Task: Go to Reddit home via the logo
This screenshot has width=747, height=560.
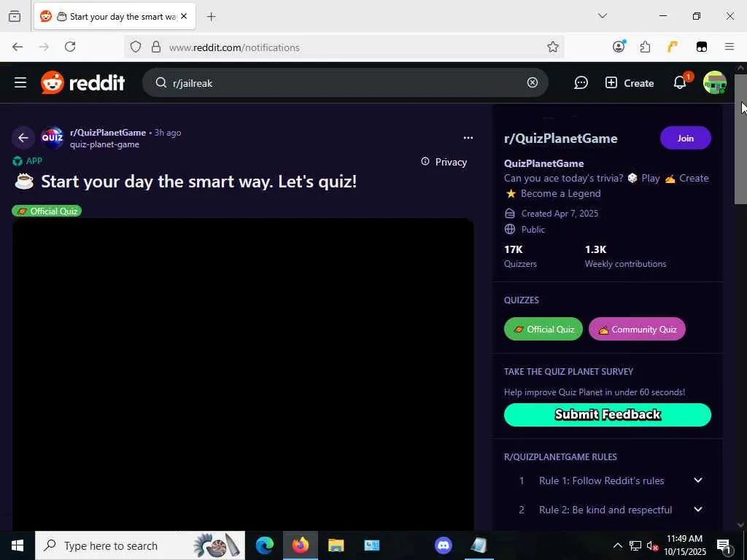Action: (83, 83)
